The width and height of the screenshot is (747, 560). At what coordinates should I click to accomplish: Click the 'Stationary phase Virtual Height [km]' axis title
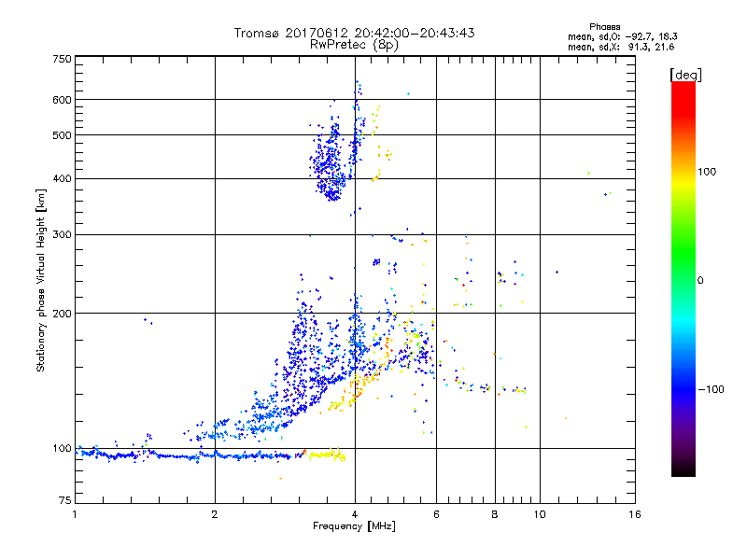40,280
